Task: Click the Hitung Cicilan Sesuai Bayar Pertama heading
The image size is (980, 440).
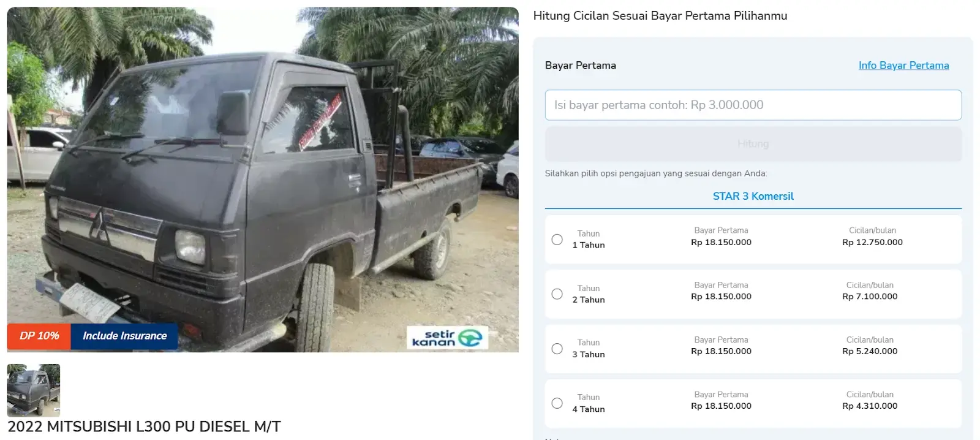Action: (x=660, y=16)
